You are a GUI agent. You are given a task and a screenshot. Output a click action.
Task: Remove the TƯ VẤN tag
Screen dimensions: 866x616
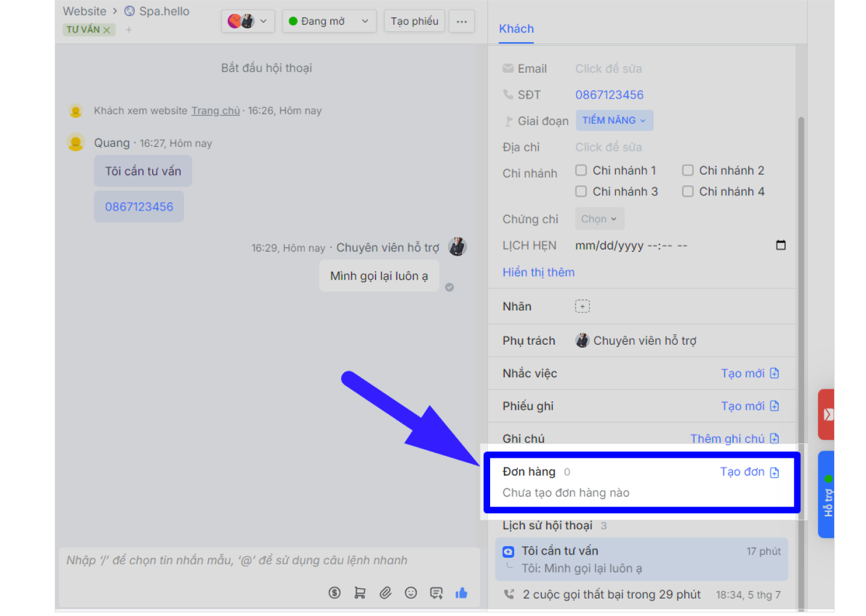[107, 29]
